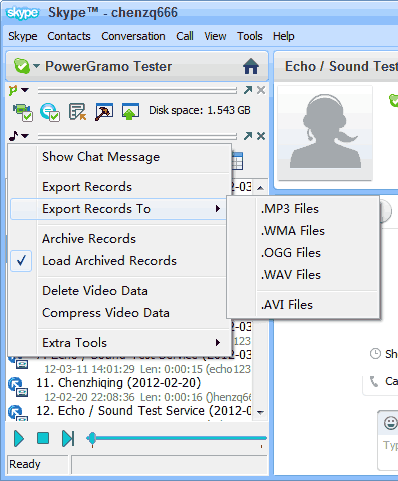Click the green upload arrow icon

click(x=130, y=111)
